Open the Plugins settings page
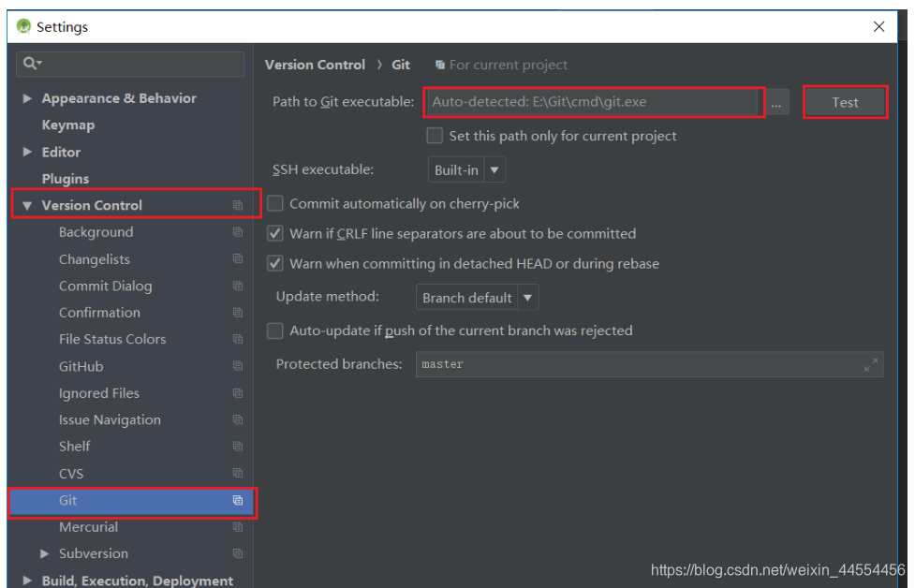This screenshot has height=588, width=915. 66,179
